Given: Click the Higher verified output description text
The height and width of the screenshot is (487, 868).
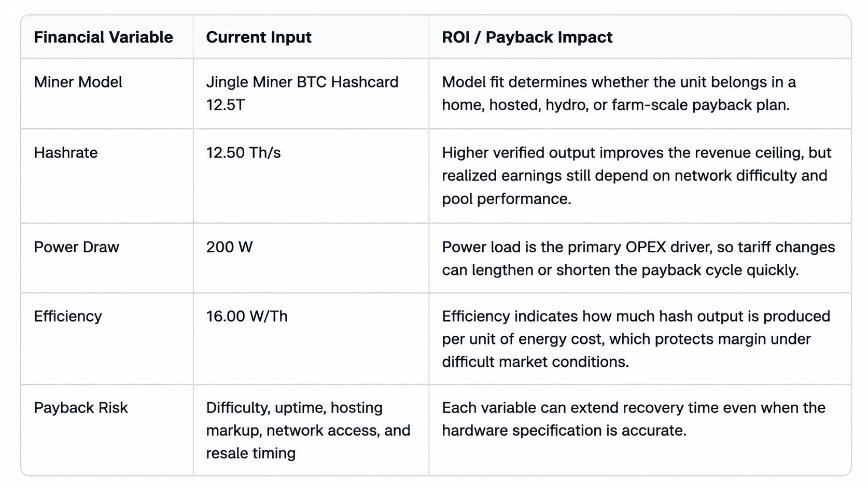Looking at the screenshot, I should (636, 176).
